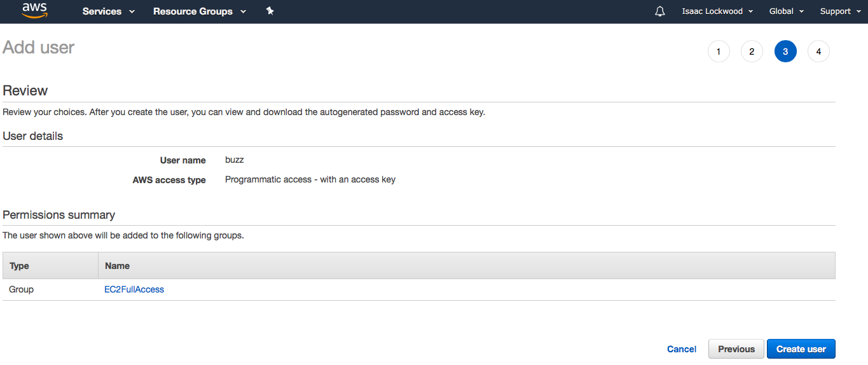Click the pushpin shortcut icon
The height and width of the screenshot is (365, 868).
click(270, 11)
